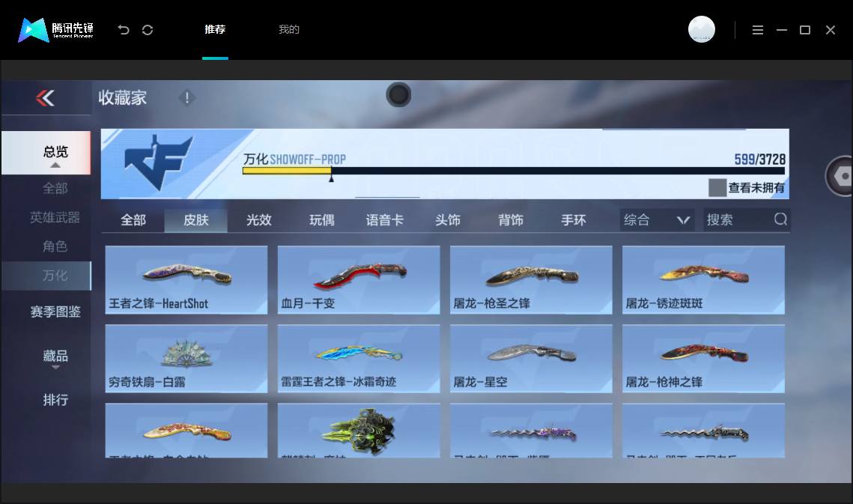Click the red double-chevron back button
This screenshot has height=504, width=853.
coord(45,98)
